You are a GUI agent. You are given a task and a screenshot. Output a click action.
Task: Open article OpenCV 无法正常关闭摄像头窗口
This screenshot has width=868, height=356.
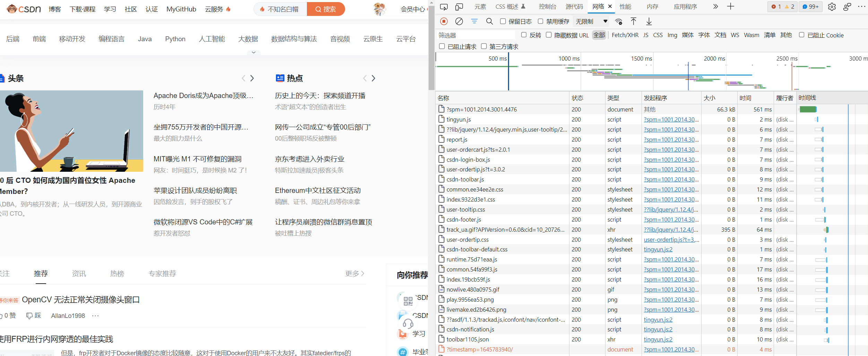click(81, 300)
